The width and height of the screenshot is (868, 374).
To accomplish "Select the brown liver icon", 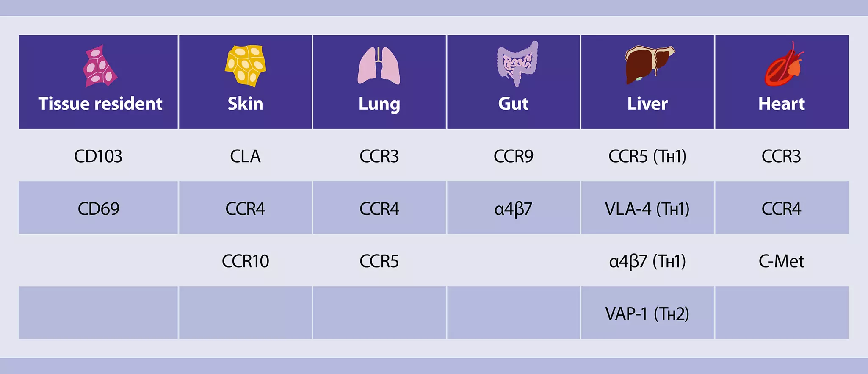I will [648, 64].
